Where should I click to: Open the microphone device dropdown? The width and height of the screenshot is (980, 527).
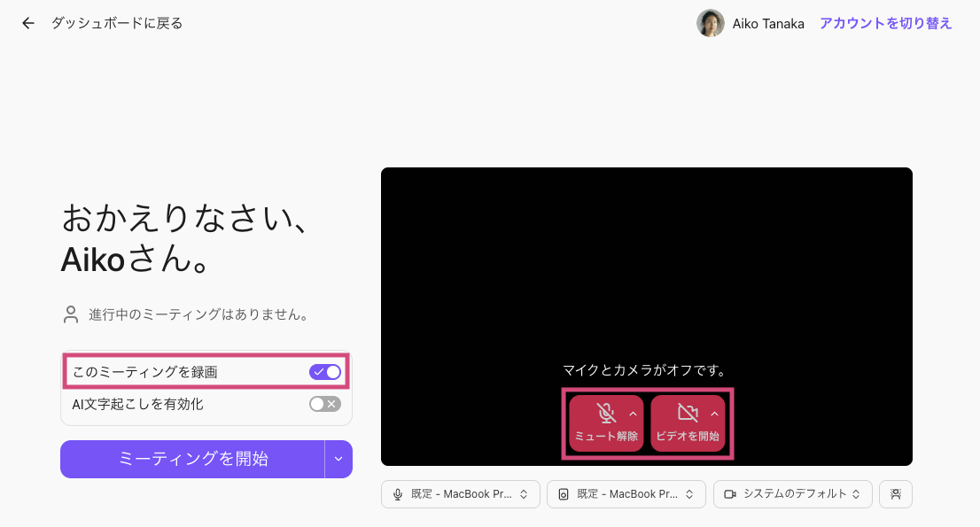click(x=460, y=494)
